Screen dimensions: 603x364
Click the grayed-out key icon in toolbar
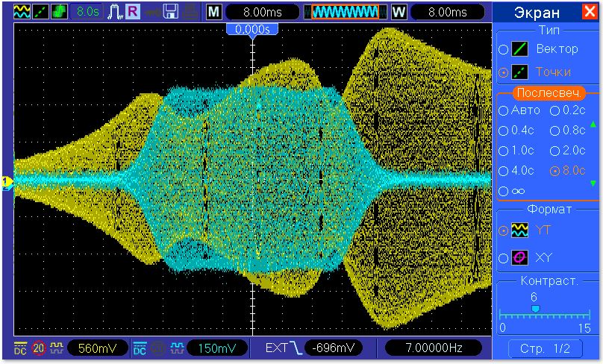(153, 13)
